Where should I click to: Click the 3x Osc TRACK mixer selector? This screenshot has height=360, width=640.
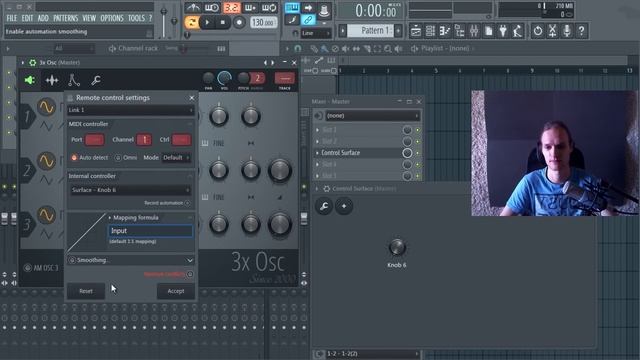[x=284, y=78]
